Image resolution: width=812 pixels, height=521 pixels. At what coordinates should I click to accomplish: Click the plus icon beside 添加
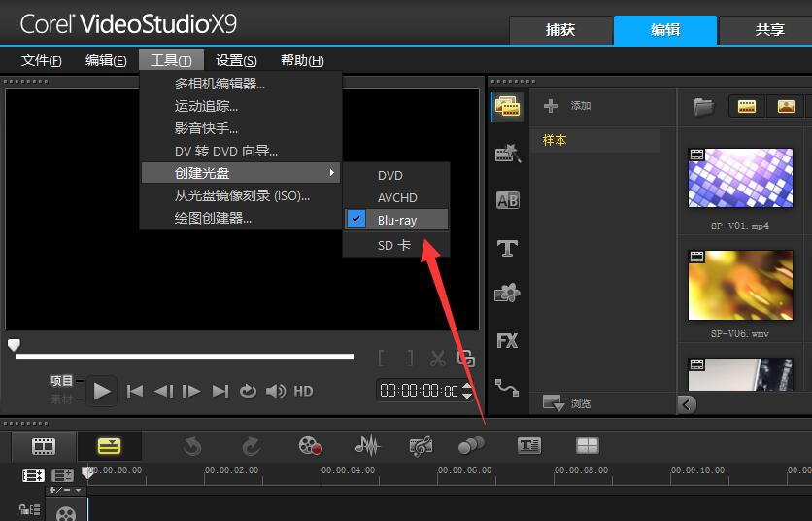point(551,106)
